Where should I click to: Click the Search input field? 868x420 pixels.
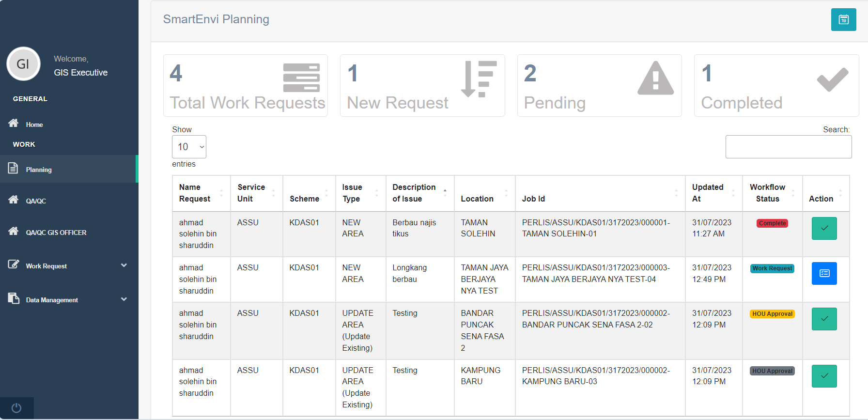click(x=788, y=147)
